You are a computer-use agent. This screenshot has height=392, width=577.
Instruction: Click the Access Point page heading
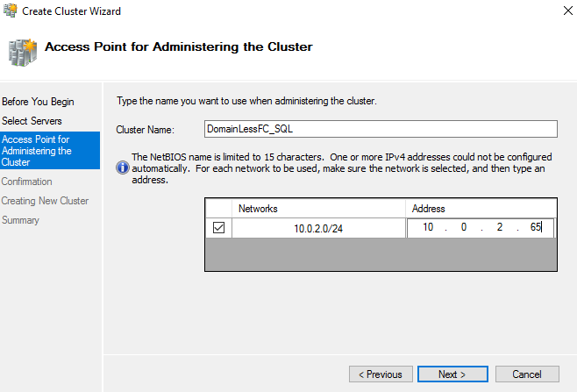(x=179, y=46)
